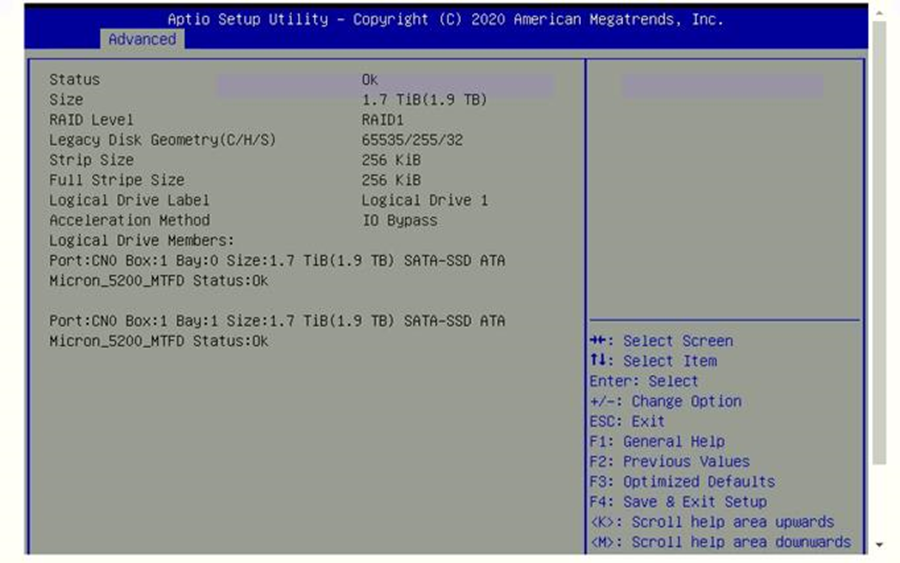
Task: Select the Advanced tab
Action: tap(142, 39)
